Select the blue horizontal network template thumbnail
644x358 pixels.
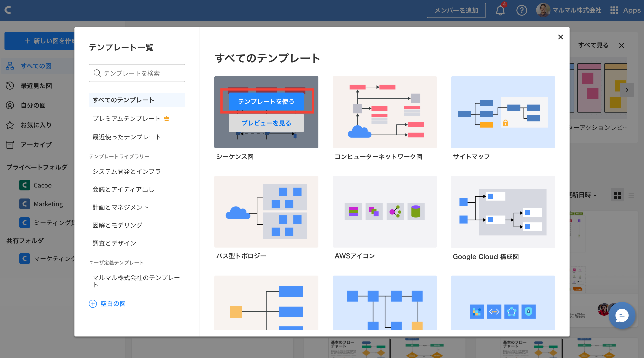point(385,303)
